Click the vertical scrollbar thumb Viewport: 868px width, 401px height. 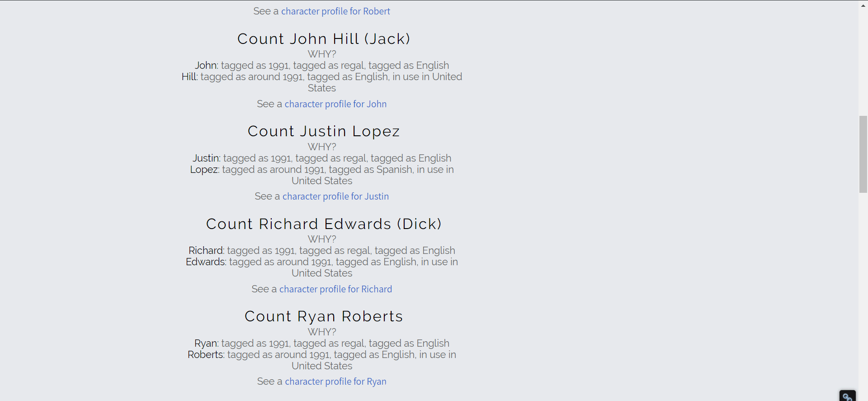coord(863,154)
